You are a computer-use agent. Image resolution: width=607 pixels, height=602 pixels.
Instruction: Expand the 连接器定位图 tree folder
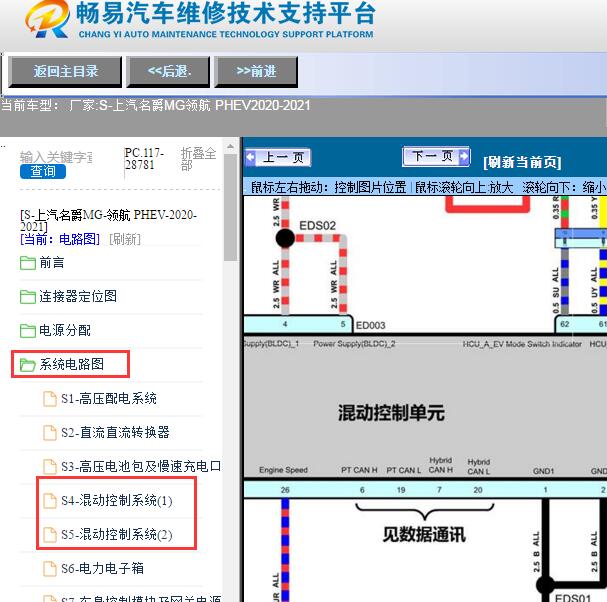click(x=78, y=297)
